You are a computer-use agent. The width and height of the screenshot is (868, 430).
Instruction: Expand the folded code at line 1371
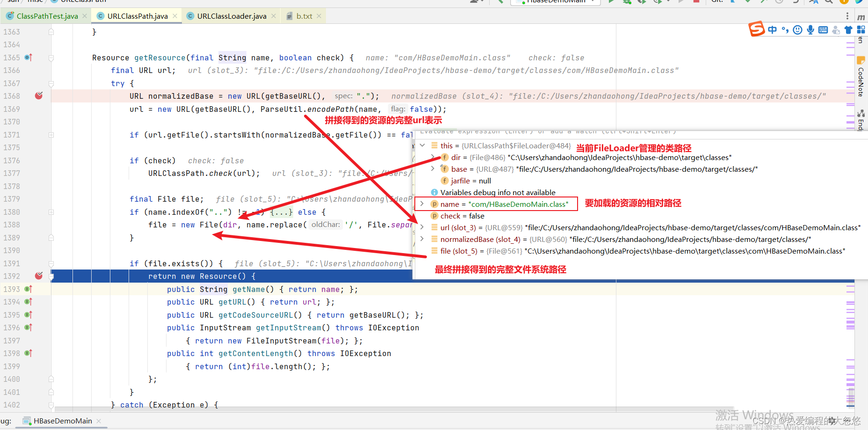coord(51,135)
